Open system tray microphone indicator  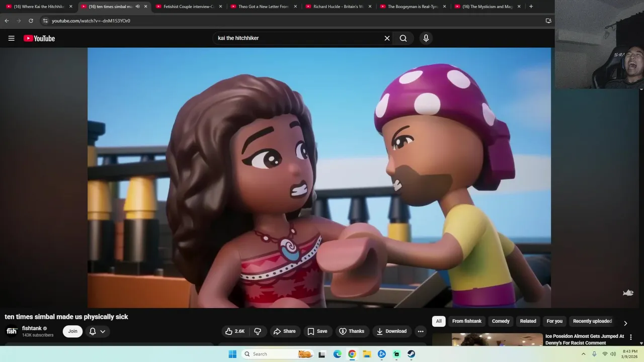pos(594,354)
